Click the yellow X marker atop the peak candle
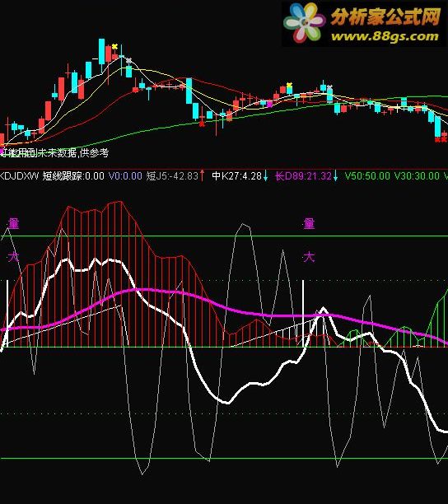The height and width of the screenshot is (504, 448). (x=114, y=47)
